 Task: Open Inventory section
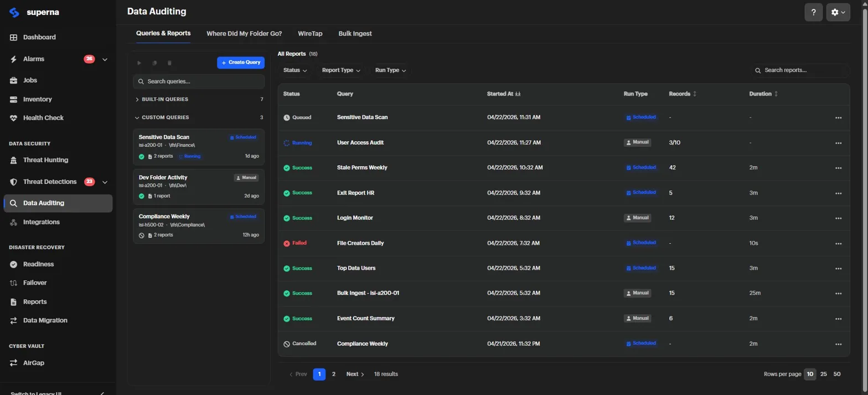[58, 99]
